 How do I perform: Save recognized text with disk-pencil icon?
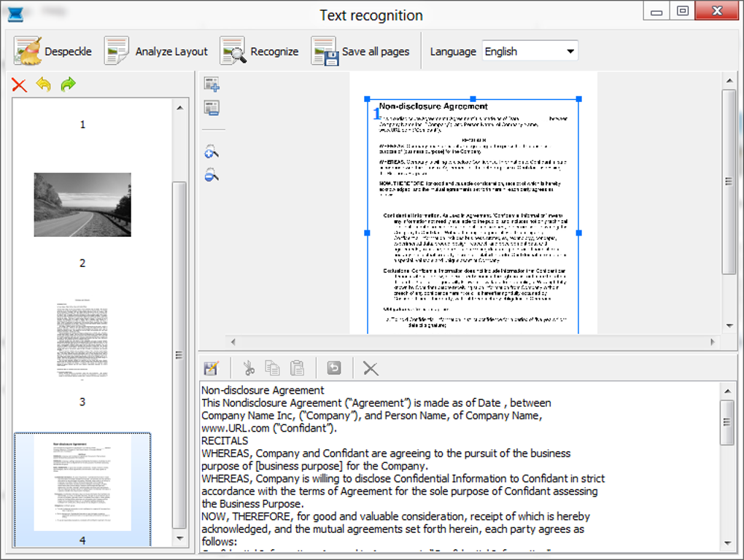(x=212, y=368)
